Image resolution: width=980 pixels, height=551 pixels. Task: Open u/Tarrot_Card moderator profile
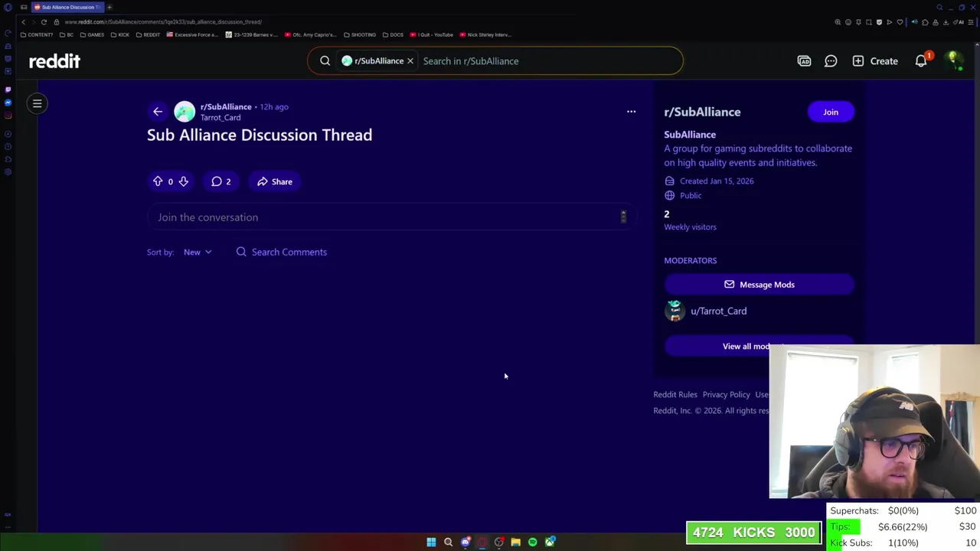pos(718,311)
